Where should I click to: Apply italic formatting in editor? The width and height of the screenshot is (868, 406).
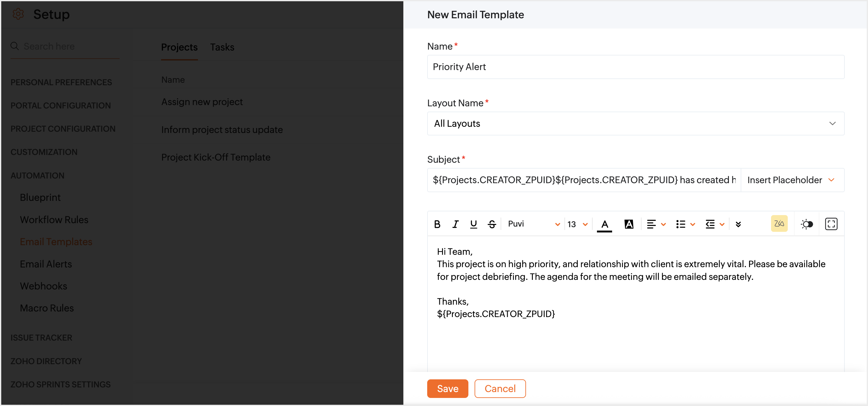455,224
